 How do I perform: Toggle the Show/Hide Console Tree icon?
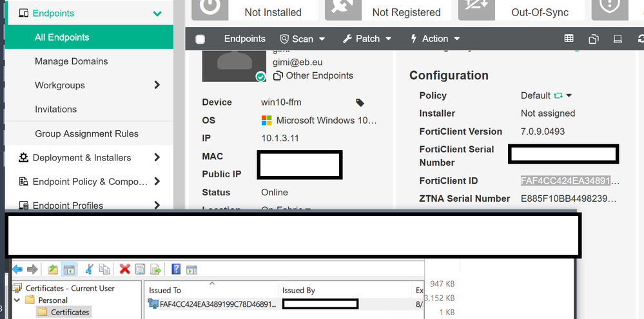[x=69, y=269]
